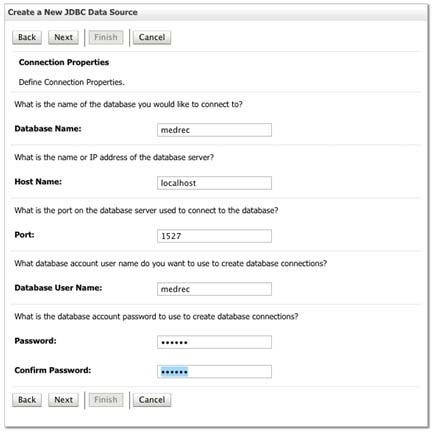Click the grayed-out bottom Finish button
Viewport: 433px width, 433px height.
coord(106,400)
